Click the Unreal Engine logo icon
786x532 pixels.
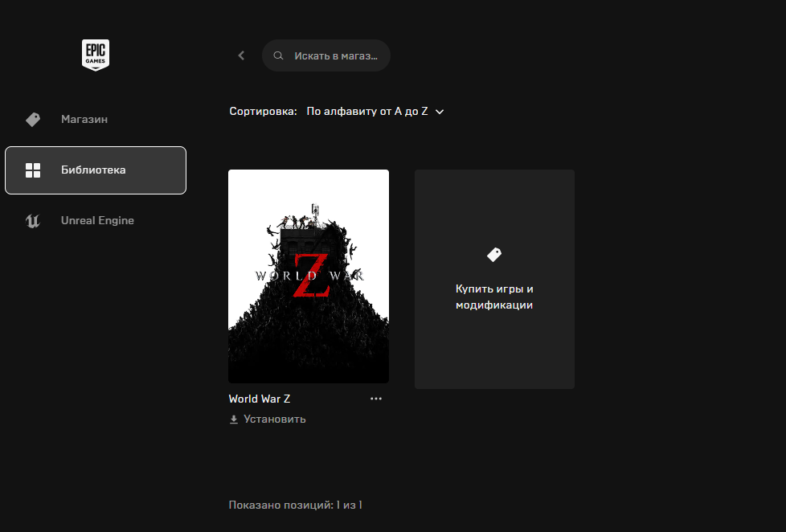pyautogui.click(x=33, y=221)
